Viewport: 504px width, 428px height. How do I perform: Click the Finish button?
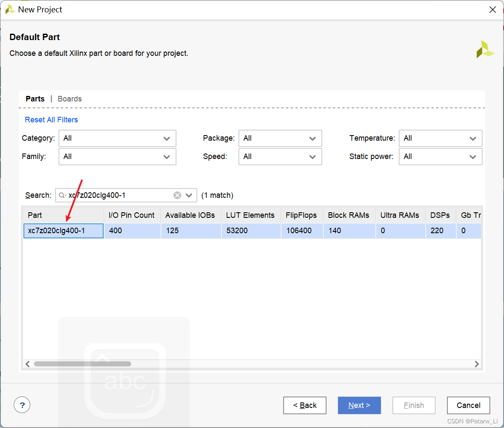point(414,405)
